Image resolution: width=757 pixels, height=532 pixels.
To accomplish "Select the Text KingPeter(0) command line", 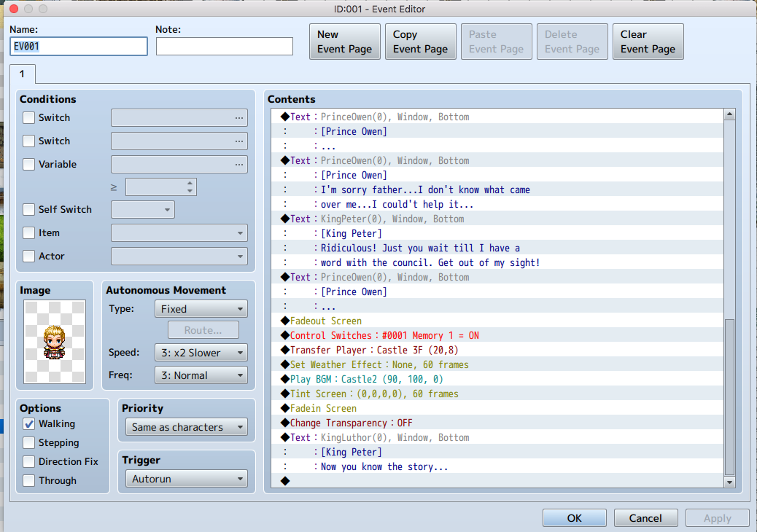I will pyautogui.click(x=497, y=219).
